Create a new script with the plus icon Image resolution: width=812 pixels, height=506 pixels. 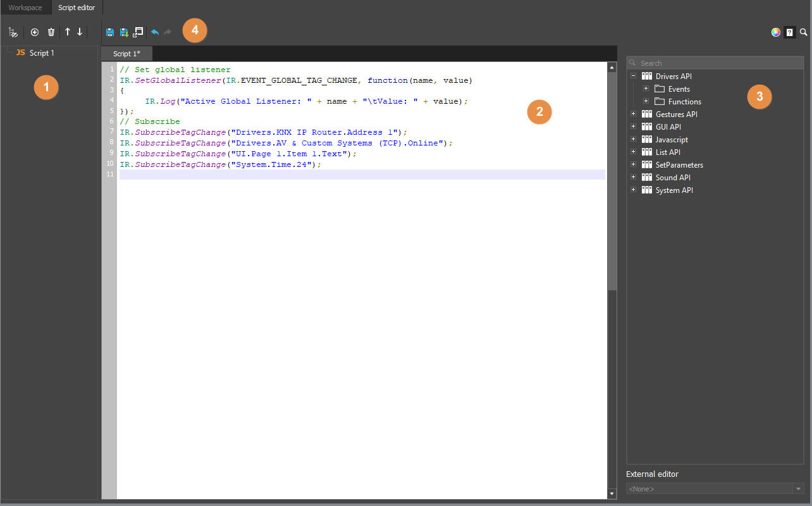coord(35,32)
